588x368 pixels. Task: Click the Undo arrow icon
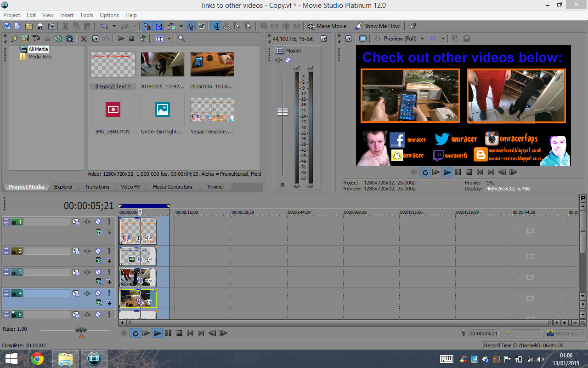tap(104, 26)
